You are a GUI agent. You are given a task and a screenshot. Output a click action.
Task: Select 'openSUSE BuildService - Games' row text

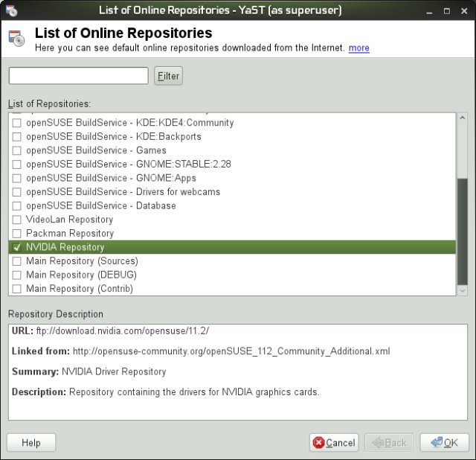[96, 150]
